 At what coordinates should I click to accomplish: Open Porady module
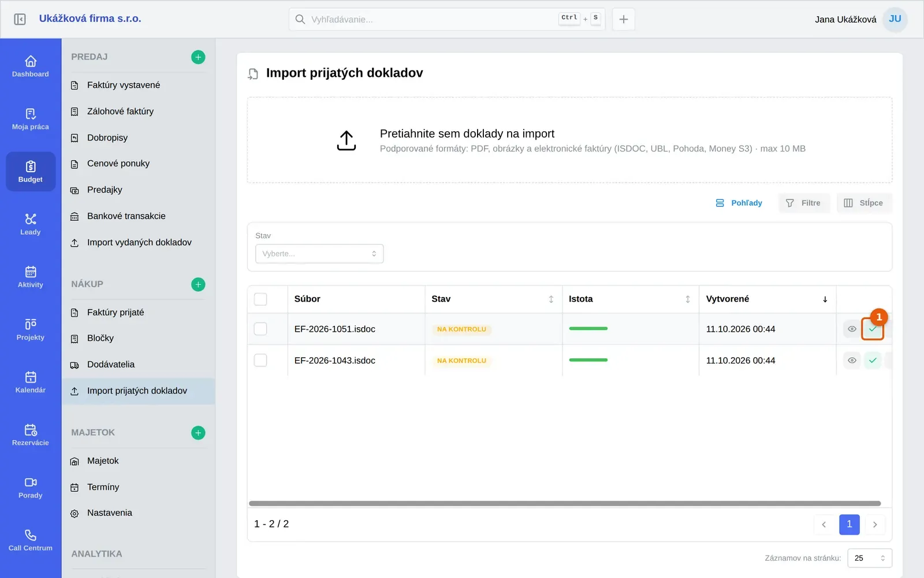tap(31, 487)
